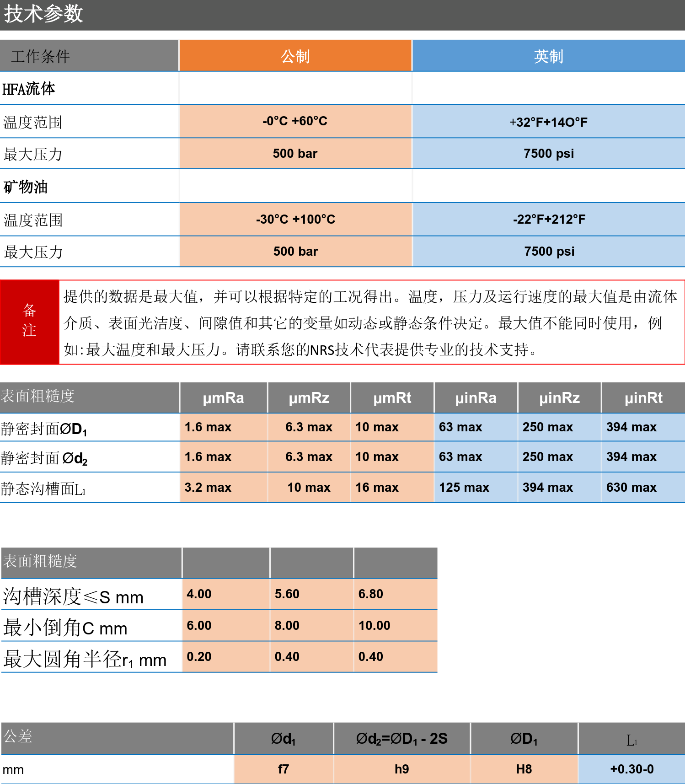Select the 沟槽深度≤S mm row label
The image size is (685, 784).
(73, 596)
